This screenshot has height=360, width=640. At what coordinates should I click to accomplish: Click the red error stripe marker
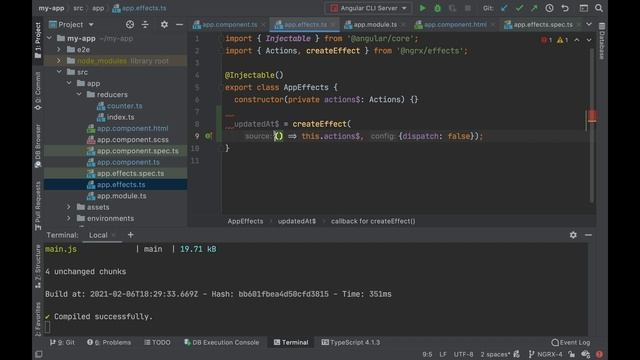(x=592, y=116)
